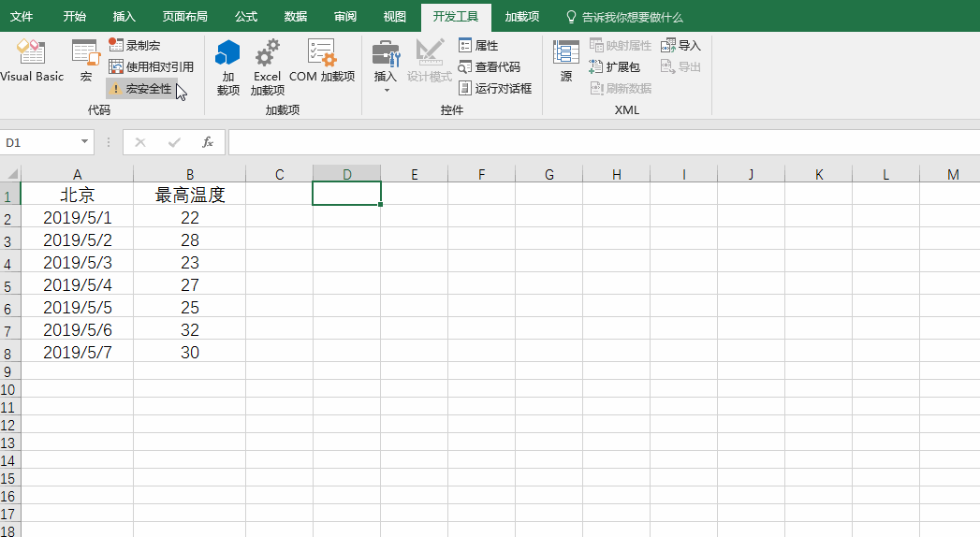Expand the Name Box dropdown arrow
This screenshot has height=537, width=980.
84,142
